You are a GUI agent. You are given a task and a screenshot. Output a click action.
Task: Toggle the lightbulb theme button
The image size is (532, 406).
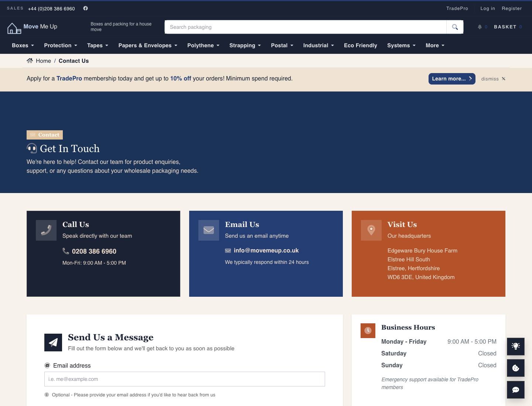pos(516,346)
